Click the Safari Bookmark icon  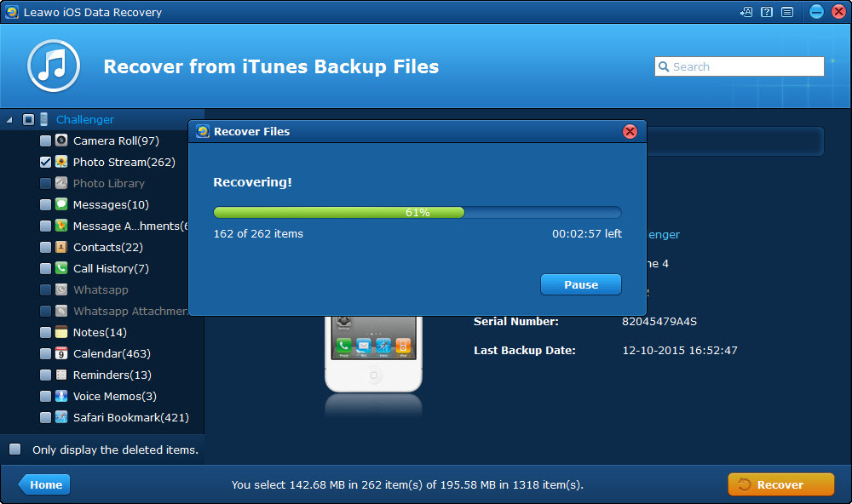61,417
